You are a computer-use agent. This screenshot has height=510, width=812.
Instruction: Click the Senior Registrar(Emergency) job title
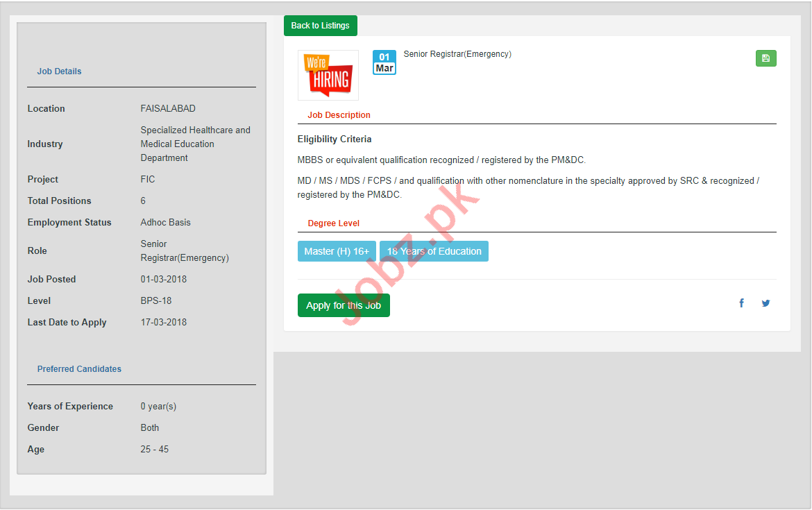(457, 54)
